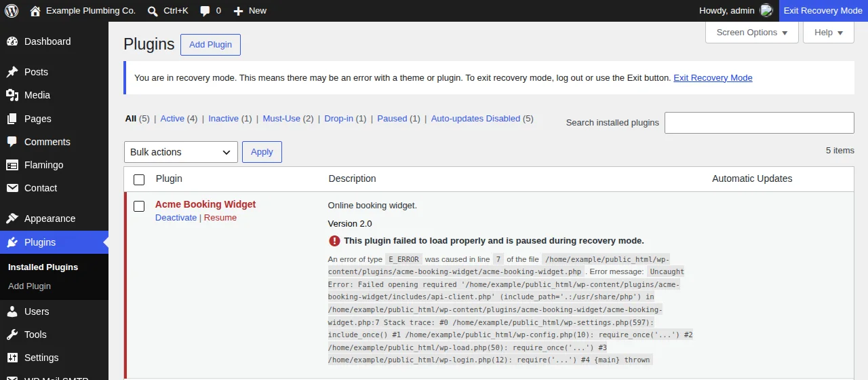Screen dimensions: 868x380
Task: Click the Posts pushpin icon
Action: pyautogui.click(x=12, y=72)
